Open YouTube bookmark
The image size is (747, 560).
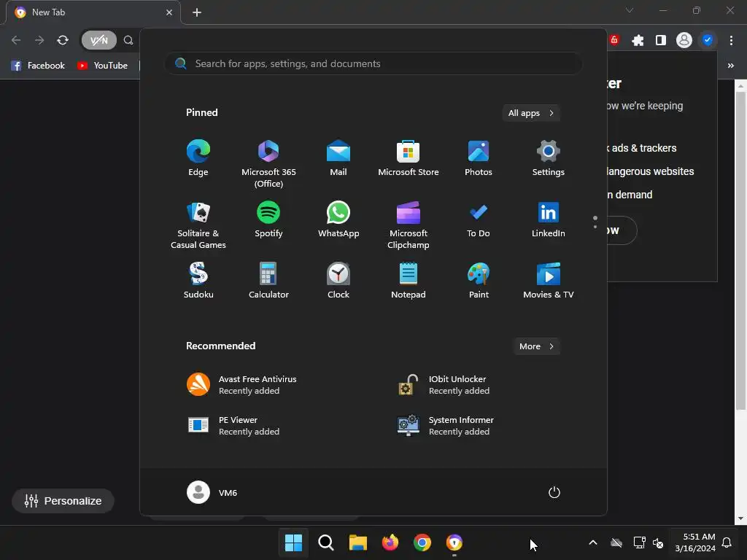[x=102, y=66]
